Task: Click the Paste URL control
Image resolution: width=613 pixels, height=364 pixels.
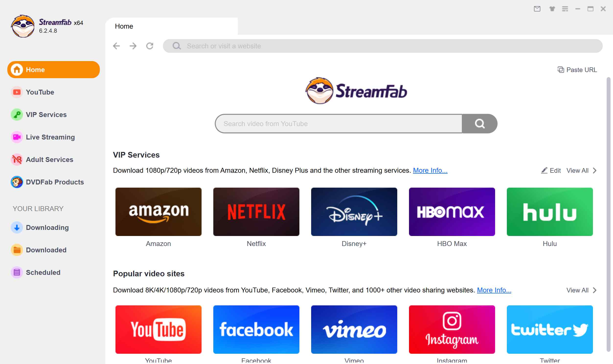Action: click(577, 70)
